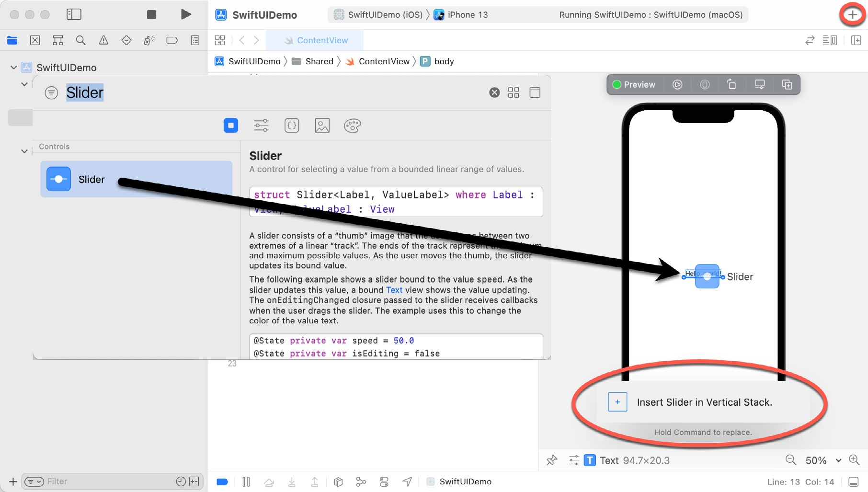Switch library to icon grid view
This screenshot has height=492, width=868.
pyautogui.click(x=514, y=92)
